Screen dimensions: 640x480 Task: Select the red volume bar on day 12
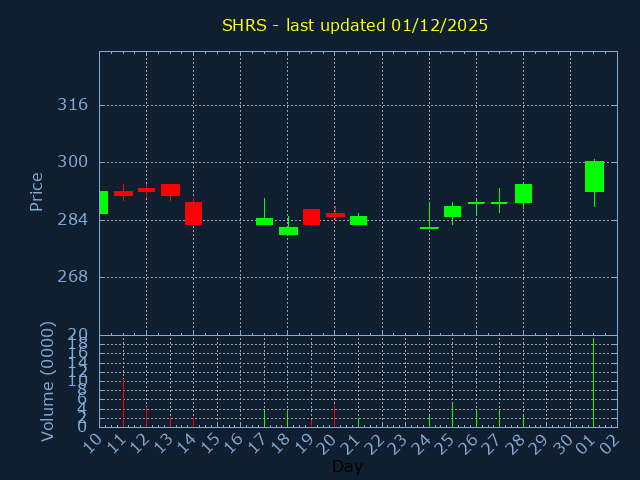[x=146, y=416]
